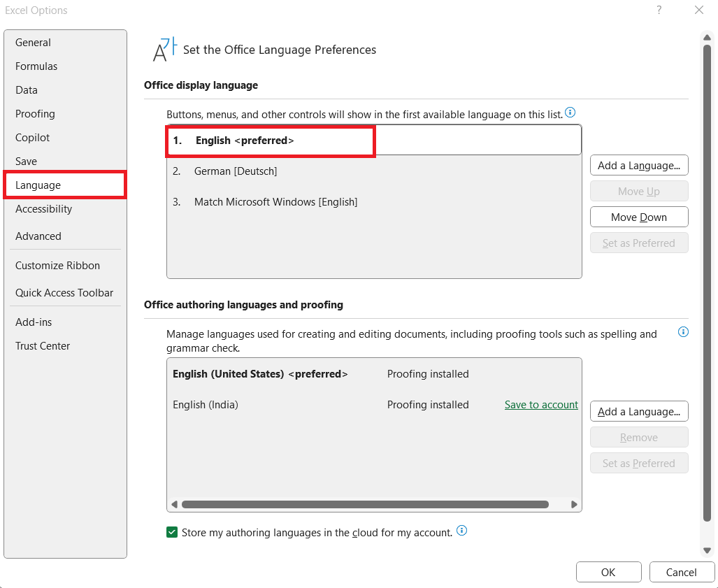
Task: Click the Move Down button
Action: pos(639,217)
